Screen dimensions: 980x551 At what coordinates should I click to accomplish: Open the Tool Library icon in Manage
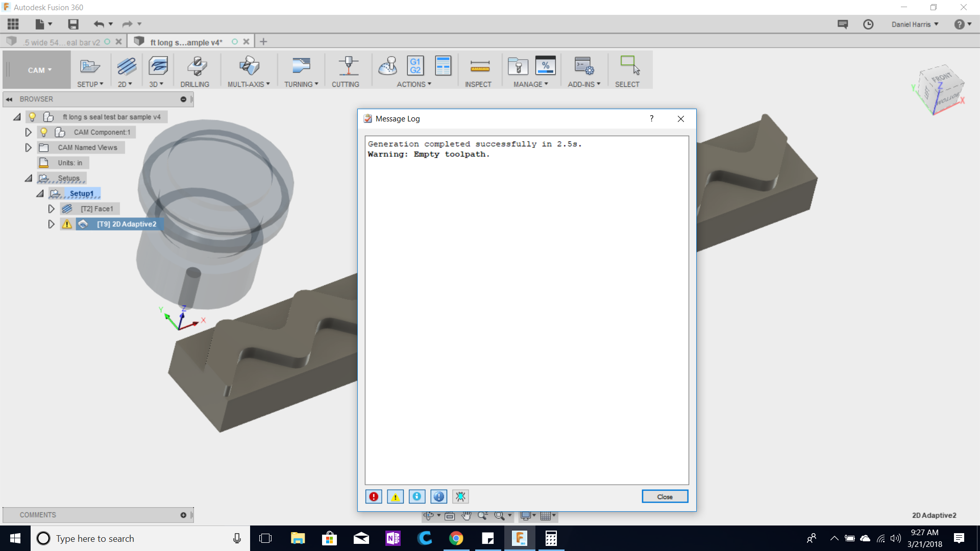point(518,66)
